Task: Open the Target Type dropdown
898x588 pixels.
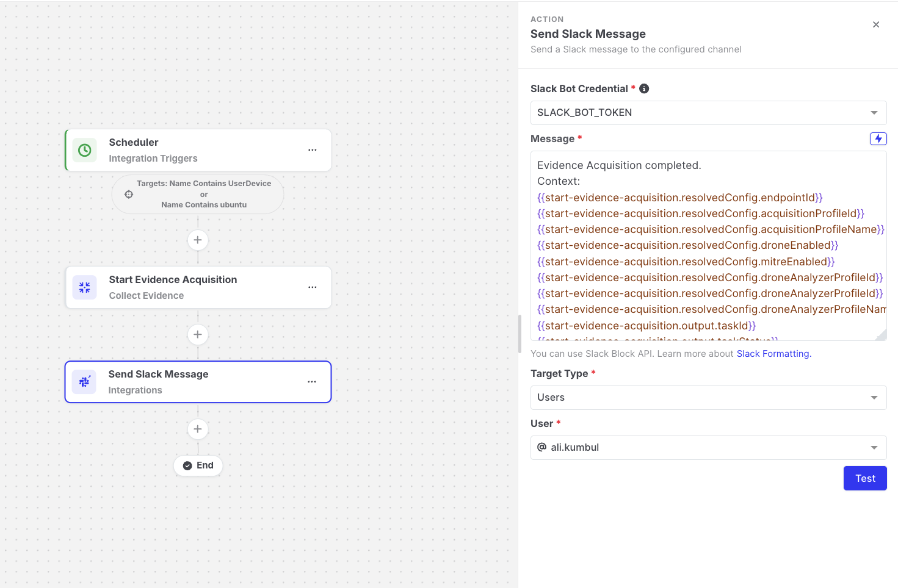Action: (x=708, y=398)
